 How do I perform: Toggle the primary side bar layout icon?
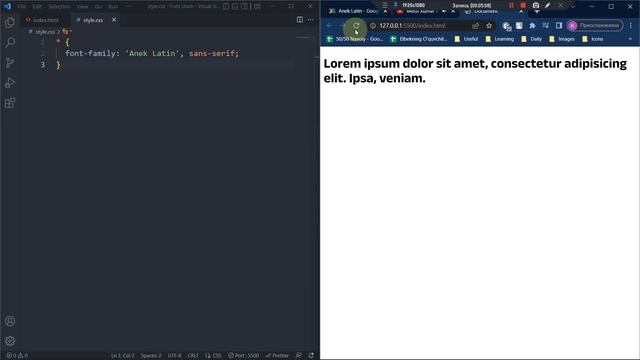[226, 6]
